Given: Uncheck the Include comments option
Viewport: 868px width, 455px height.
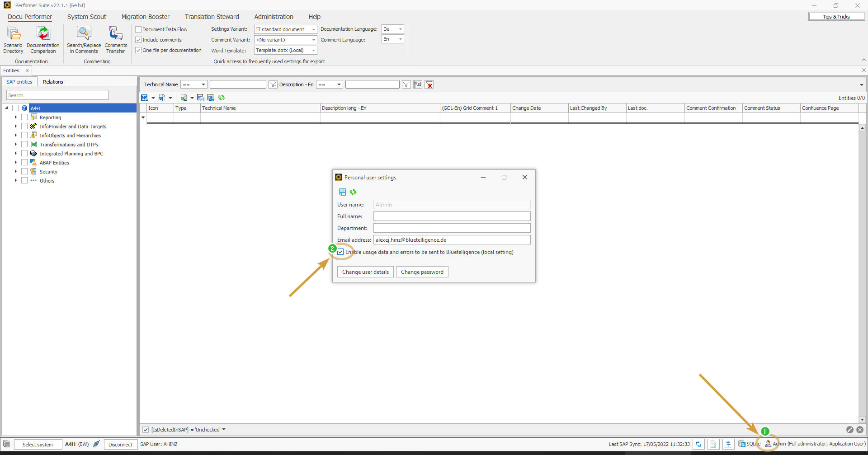Looking at the screenshot, I should pos(139,40).
